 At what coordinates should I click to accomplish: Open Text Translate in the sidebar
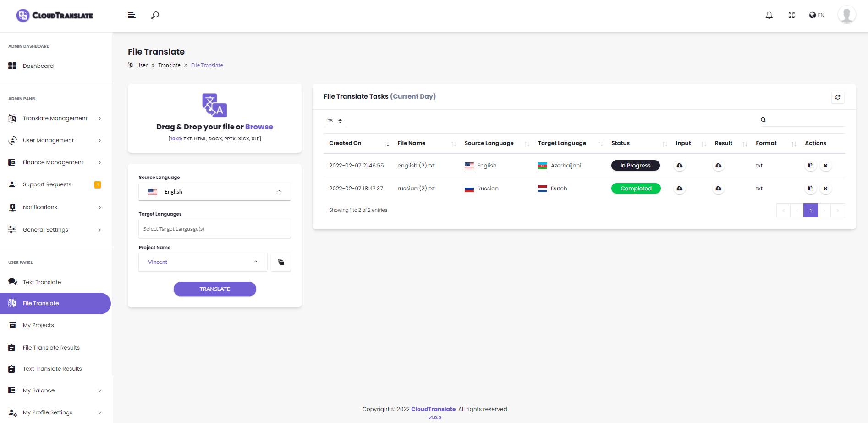[x=42, y=282]
